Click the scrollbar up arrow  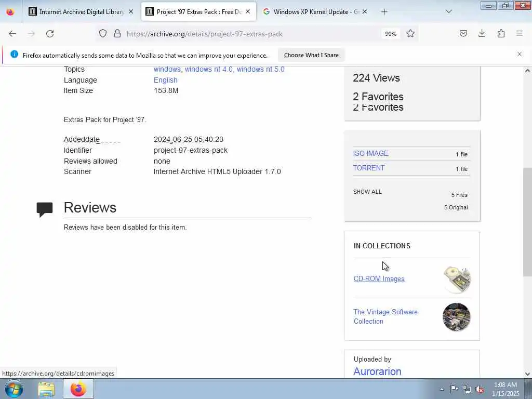coord(527,71)
